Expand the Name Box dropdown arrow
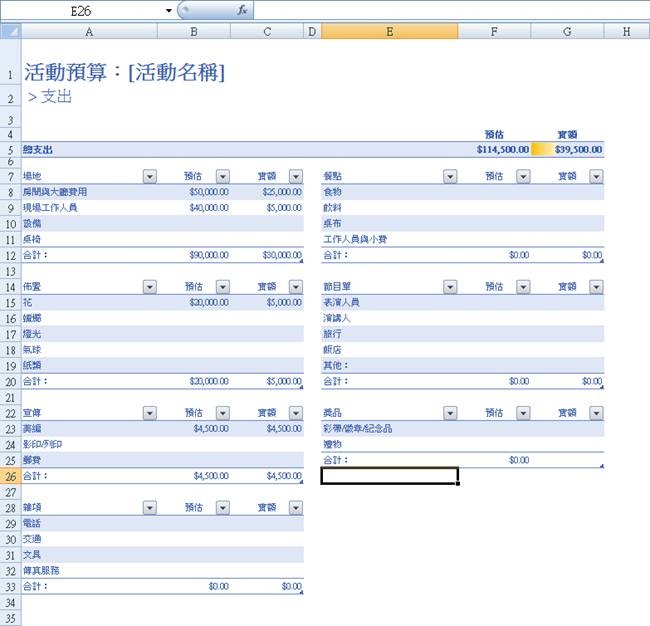650x626 pixels. tap(169, 11)
